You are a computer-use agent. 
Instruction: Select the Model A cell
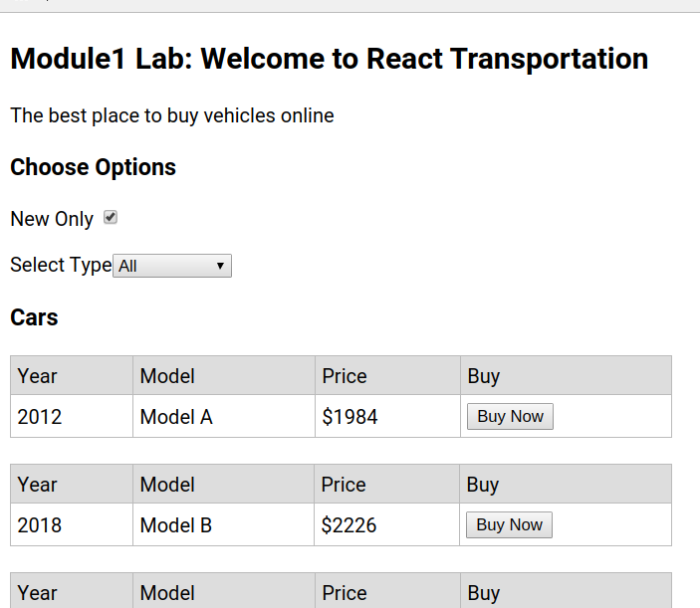176,417
